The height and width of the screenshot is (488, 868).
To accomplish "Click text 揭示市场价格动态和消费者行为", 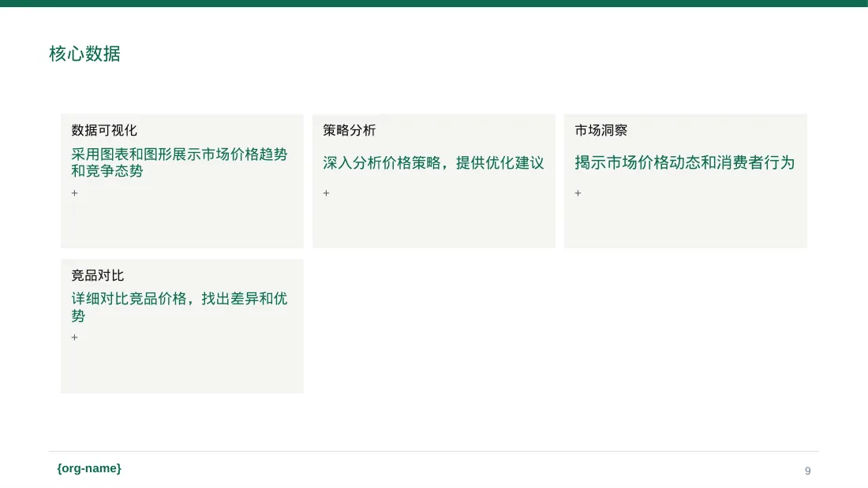I will pyautogui.click(x=685, y=162).
